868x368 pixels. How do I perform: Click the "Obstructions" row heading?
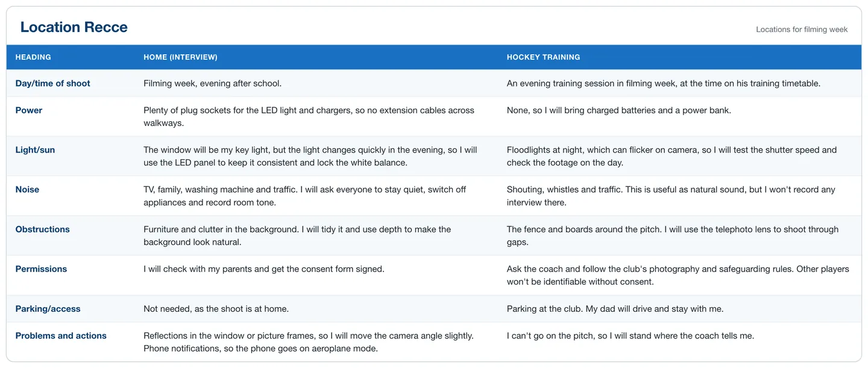[43, 229]
